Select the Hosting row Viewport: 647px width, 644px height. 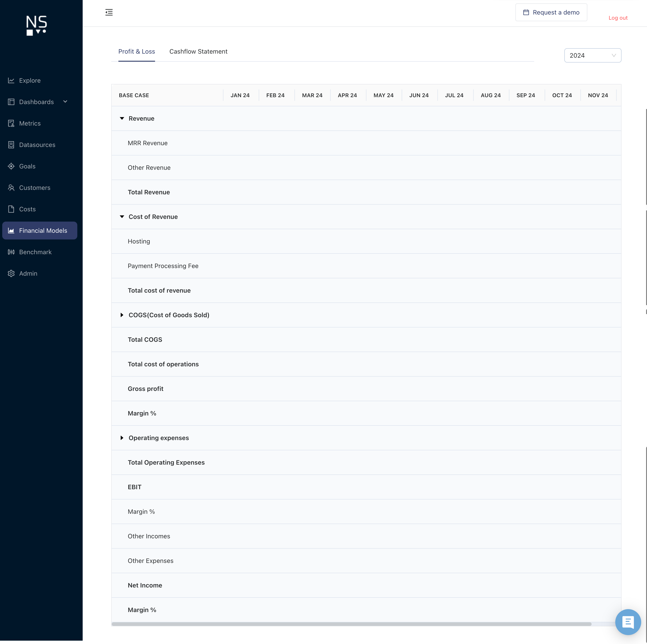pos(366,241)
